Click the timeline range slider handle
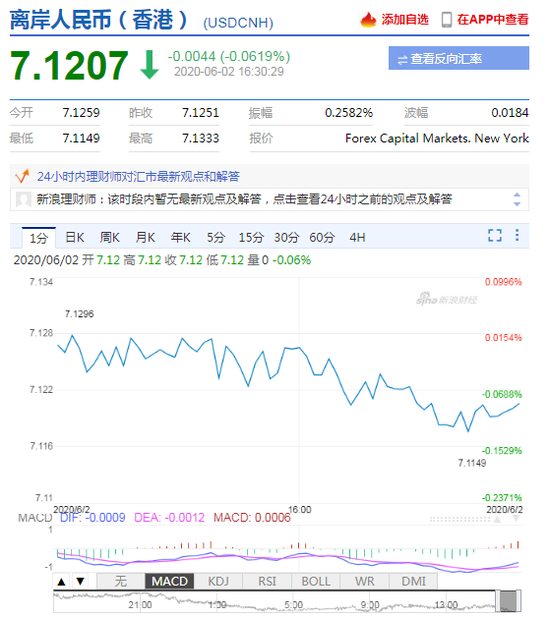 pos(508,601)
